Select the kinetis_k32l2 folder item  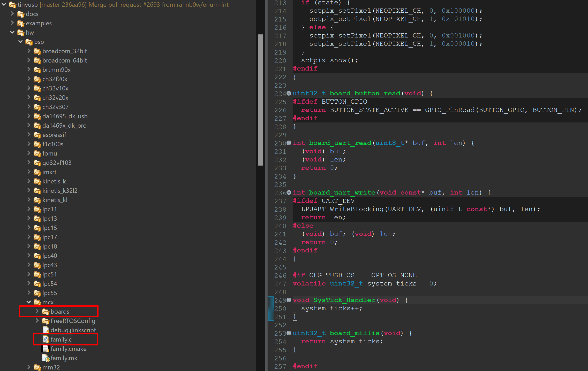(x=60, y=191)
